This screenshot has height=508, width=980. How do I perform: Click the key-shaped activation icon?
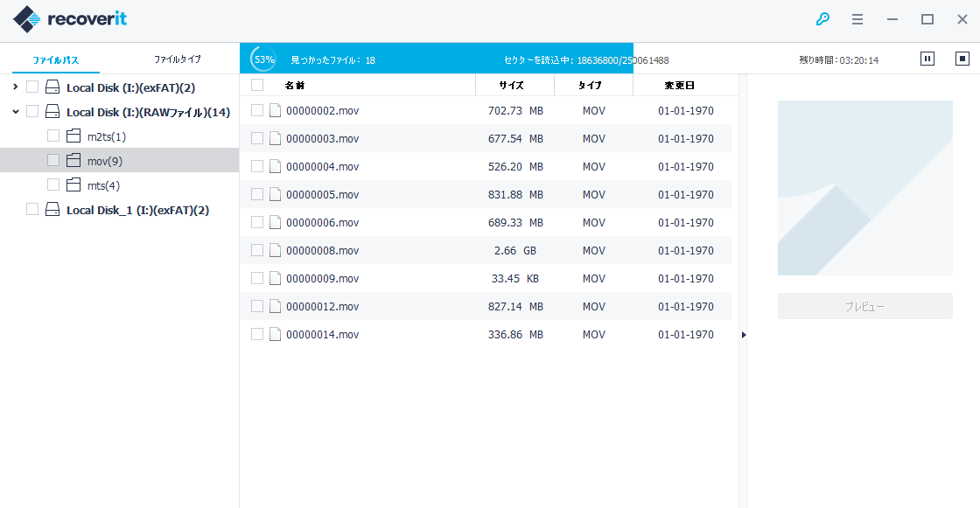[x=822, y=19]
